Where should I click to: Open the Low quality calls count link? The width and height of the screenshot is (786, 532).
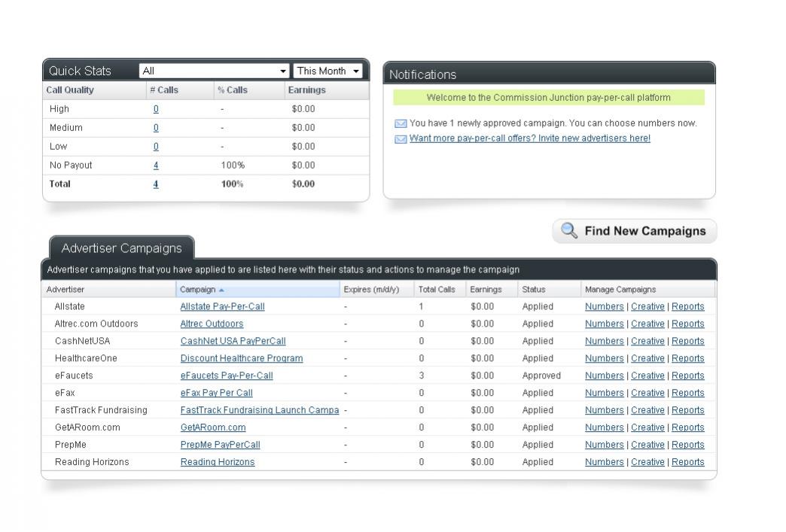click(156, 146)
